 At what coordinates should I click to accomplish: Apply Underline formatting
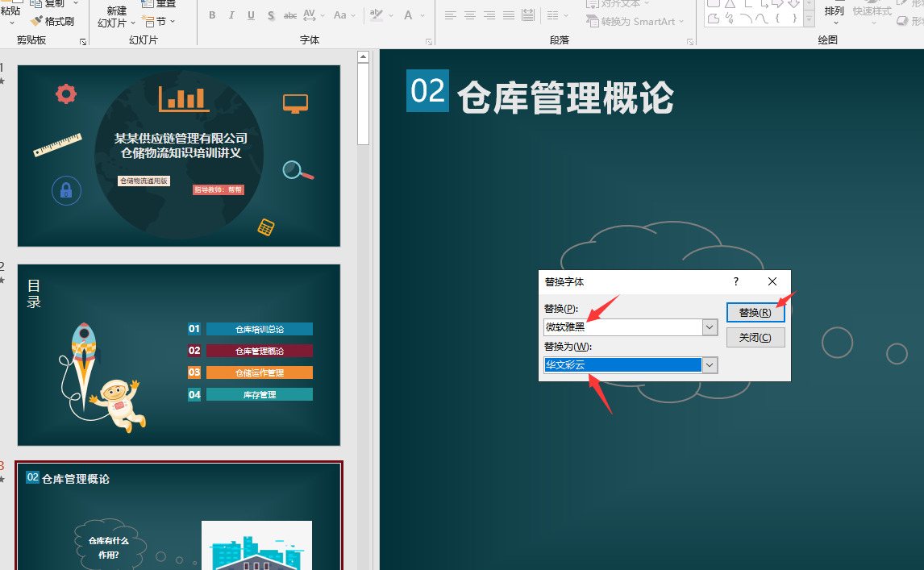tap(251, 15)
